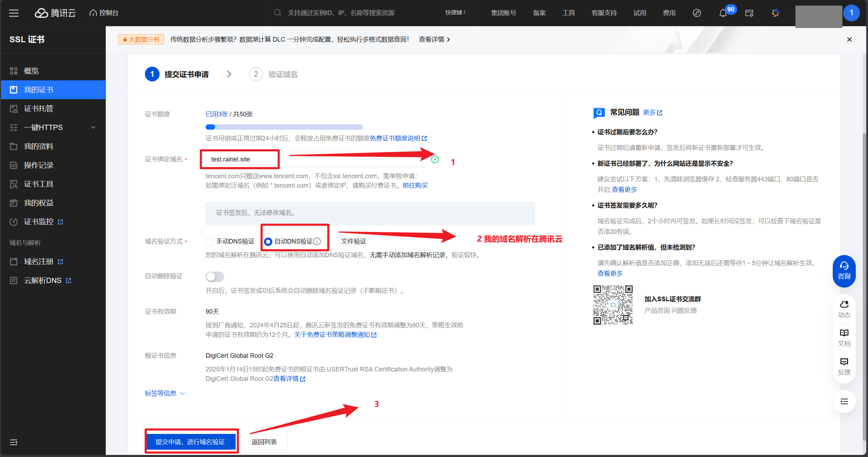Open 我的权益 in sidebar
This screenshot has height=457, width=868.
point(53,203)
